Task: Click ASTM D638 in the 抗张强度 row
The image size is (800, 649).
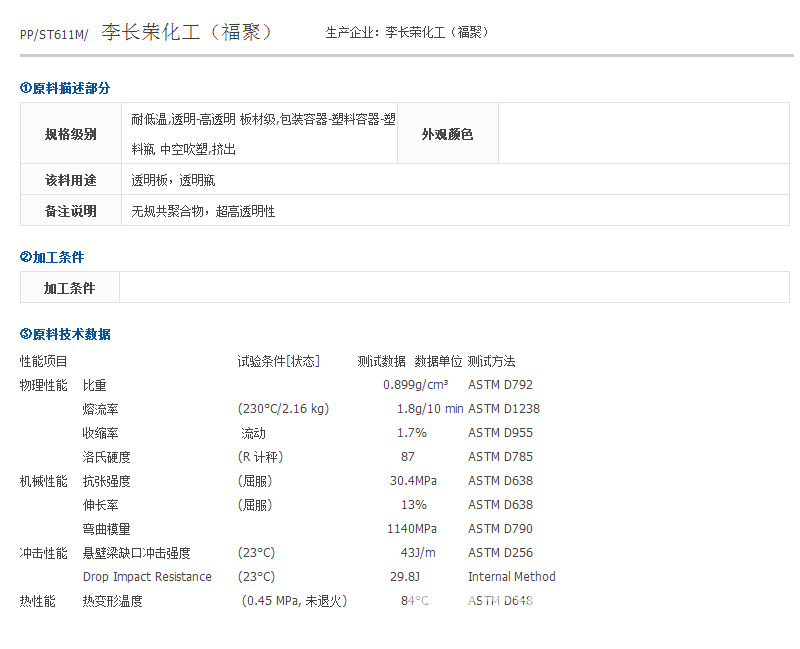Action: [x=501, y=481]
